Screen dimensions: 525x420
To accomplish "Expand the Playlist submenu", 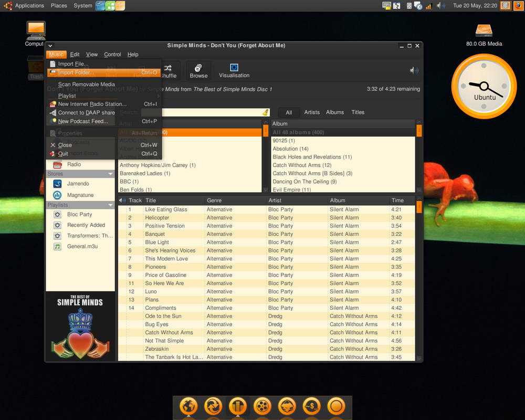I will point(104,96).
